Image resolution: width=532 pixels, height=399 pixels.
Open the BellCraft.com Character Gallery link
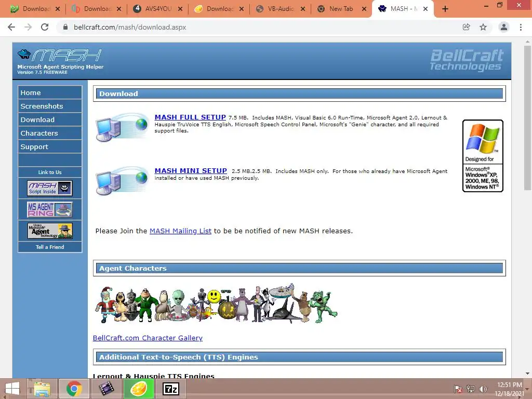[148, 338]
